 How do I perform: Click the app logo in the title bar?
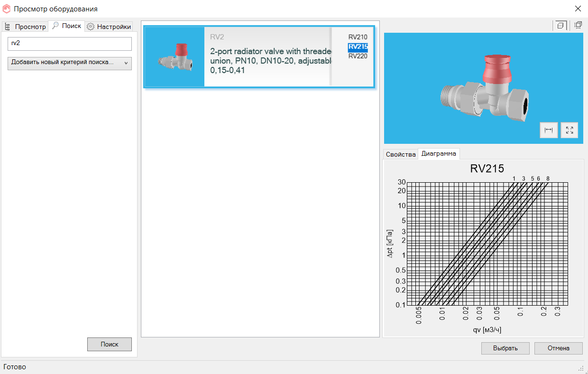tap(7, 9)
